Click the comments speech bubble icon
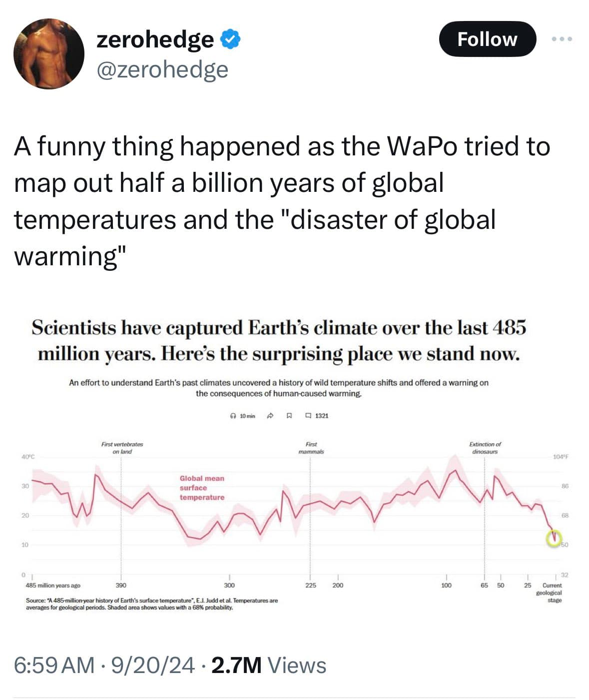 [308, 416]
